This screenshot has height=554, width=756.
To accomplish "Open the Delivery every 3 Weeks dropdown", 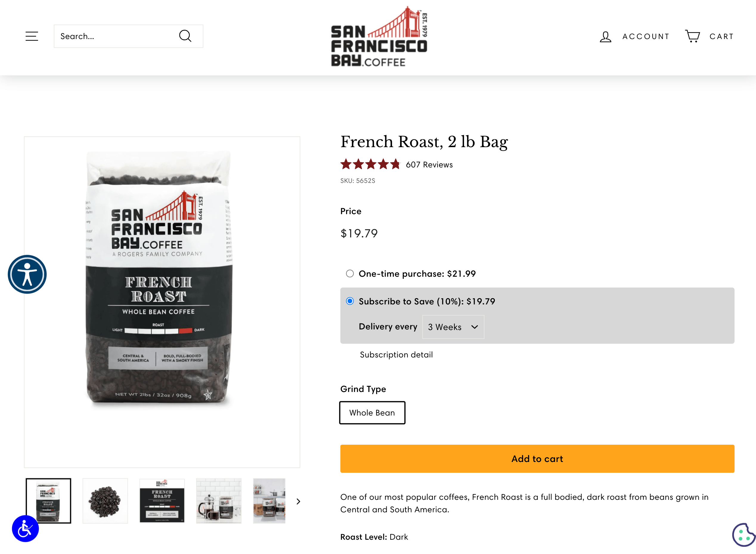I will click(x=453, y=327).
